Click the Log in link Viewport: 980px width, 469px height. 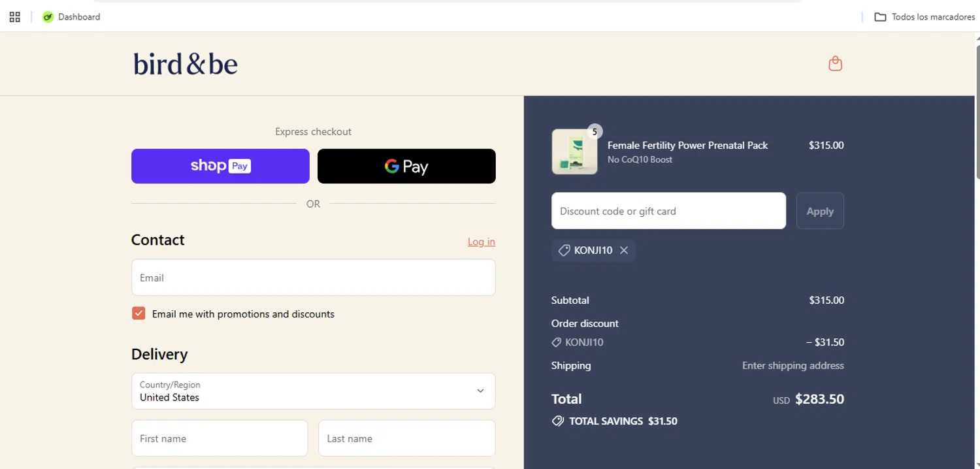[482, 242]
